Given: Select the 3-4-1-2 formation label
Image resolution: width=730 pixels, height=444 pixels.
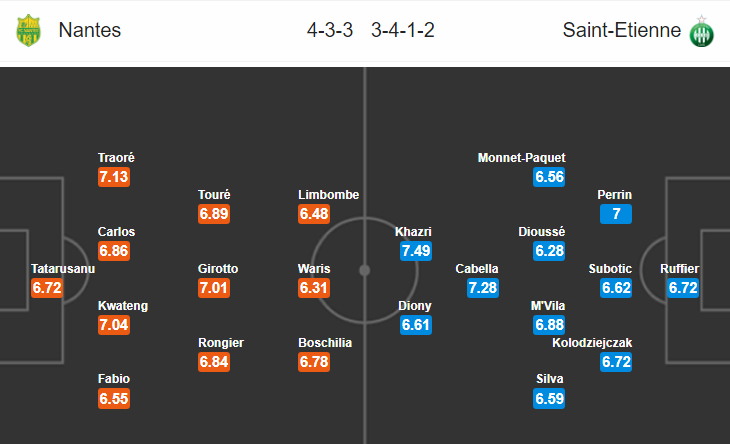Looking at the screenshot, I should [x=403, y=30].
